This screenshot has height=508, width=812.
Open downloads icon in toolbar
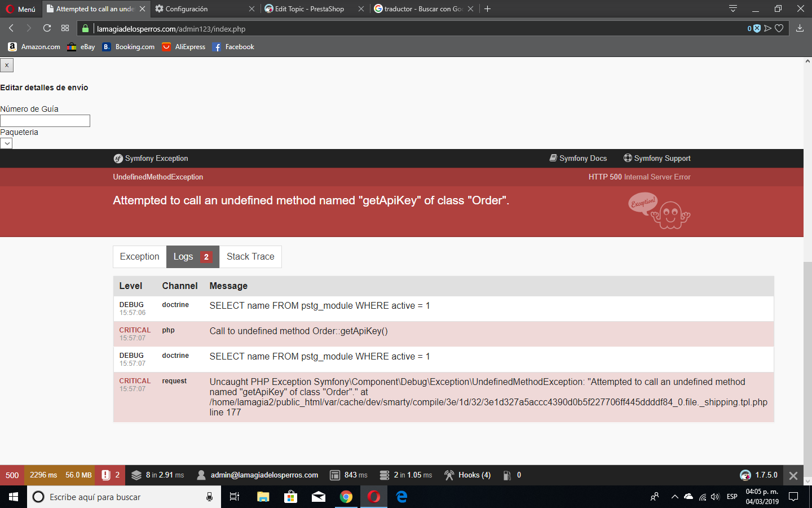(800, 28)
